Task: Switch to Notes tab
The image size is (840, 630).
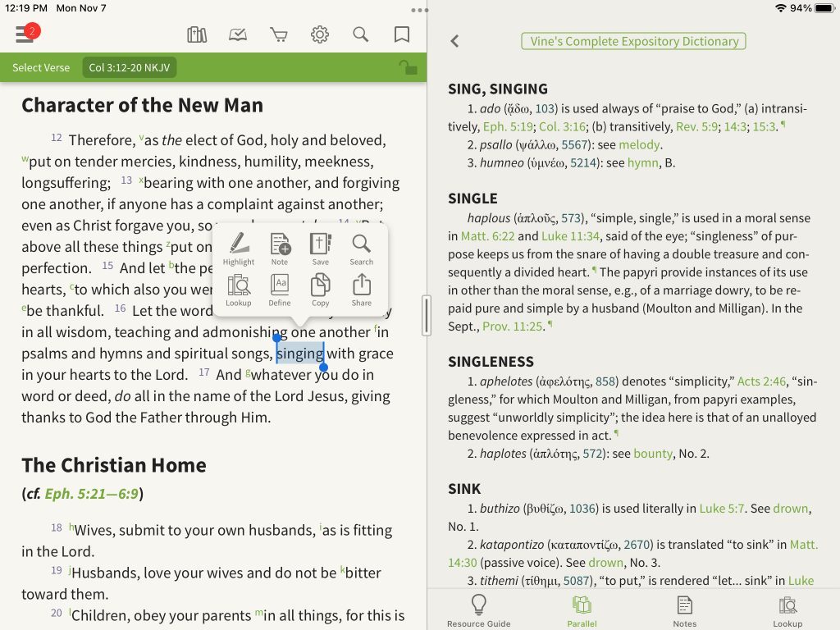Action: (685, 610)
